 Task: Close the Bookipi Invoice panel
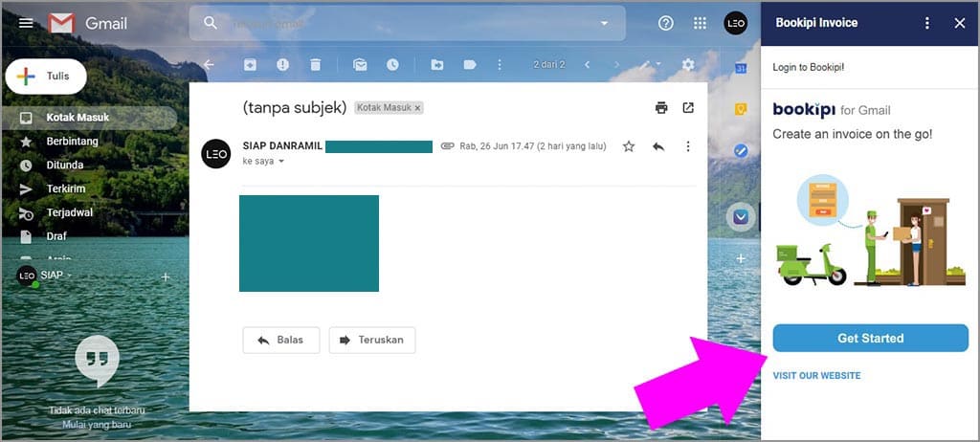960,23
